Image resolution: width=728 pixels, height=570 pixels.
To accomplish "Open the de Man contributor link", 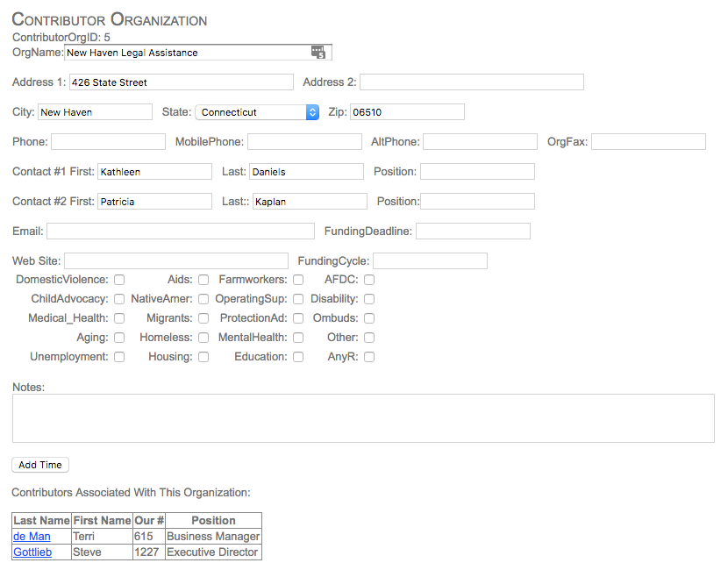I will tap(32, 537).
